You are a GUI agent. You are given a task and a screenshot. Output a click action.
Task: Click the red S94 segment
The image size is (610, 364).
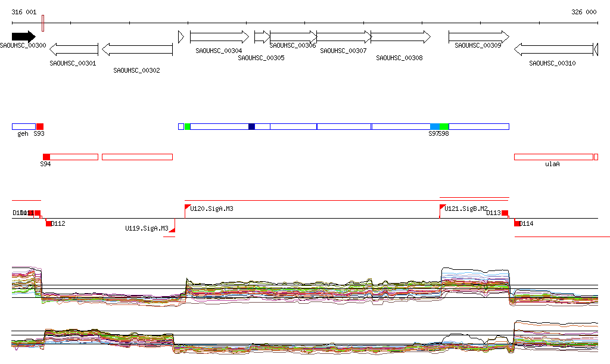46,157
